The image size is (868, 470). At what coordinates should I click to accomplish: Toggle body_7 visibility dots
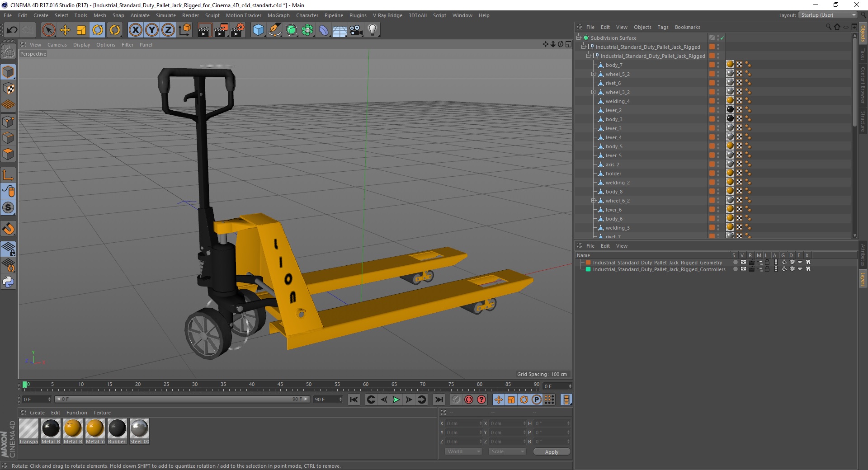(718, 65)
